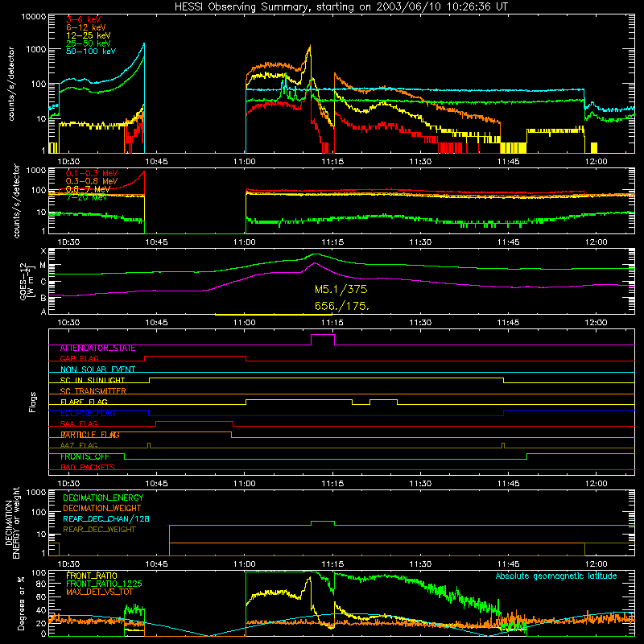The height and width of the screenshot is (644, 644).
Task: Click the 'DECIMATION ENERGY or weight' axis label
Action: pos(12,522)
